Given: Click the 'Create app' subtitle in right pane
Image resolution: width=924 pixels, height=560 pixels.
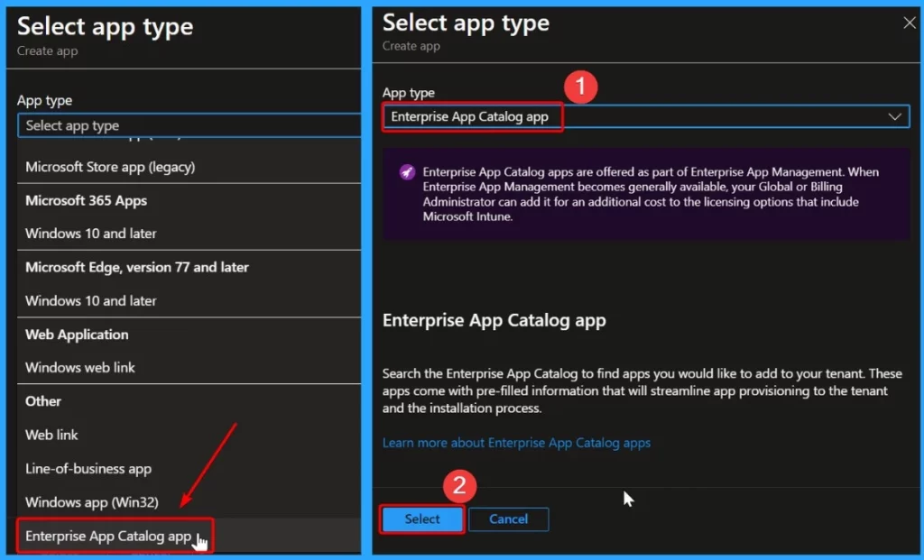Looking at the screenshot, I should [411, 46].
